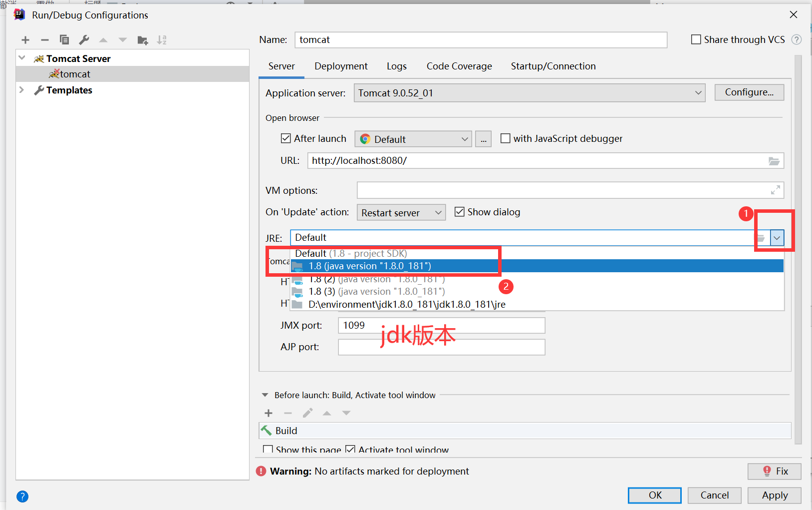This screenshot has height=510, width=812.
Task: Click the browser ellipsis button
Action: [483, 139]
